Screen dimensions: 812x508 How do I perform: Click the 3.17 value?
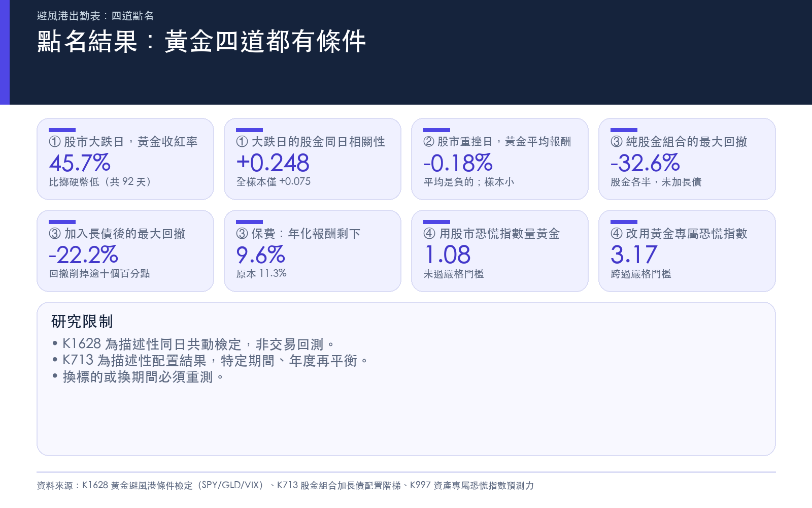tap(634, 255)
